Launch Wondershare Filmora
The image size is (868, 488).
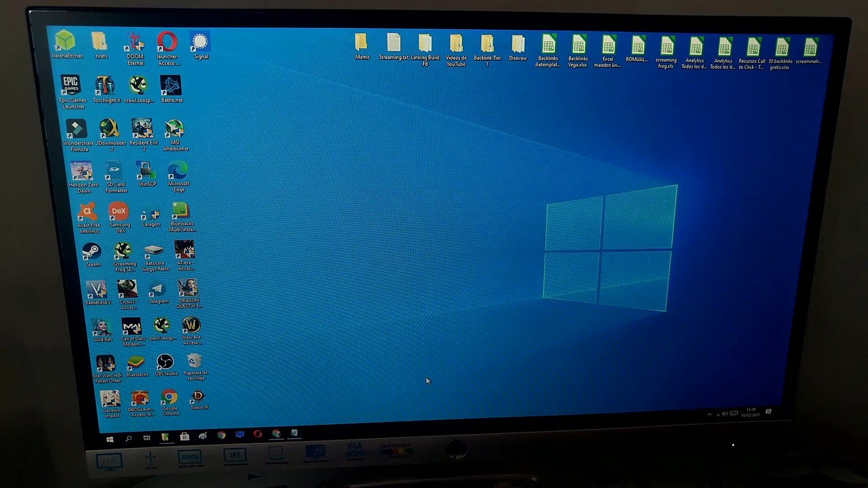(x=77, y=136)
